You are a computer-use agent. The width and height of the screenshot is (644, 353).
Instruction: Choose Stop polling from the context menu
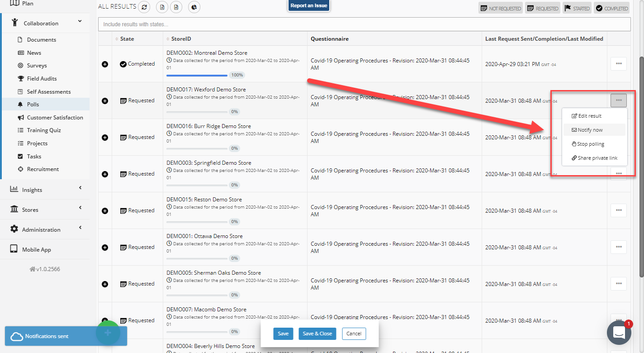(594, 144)
